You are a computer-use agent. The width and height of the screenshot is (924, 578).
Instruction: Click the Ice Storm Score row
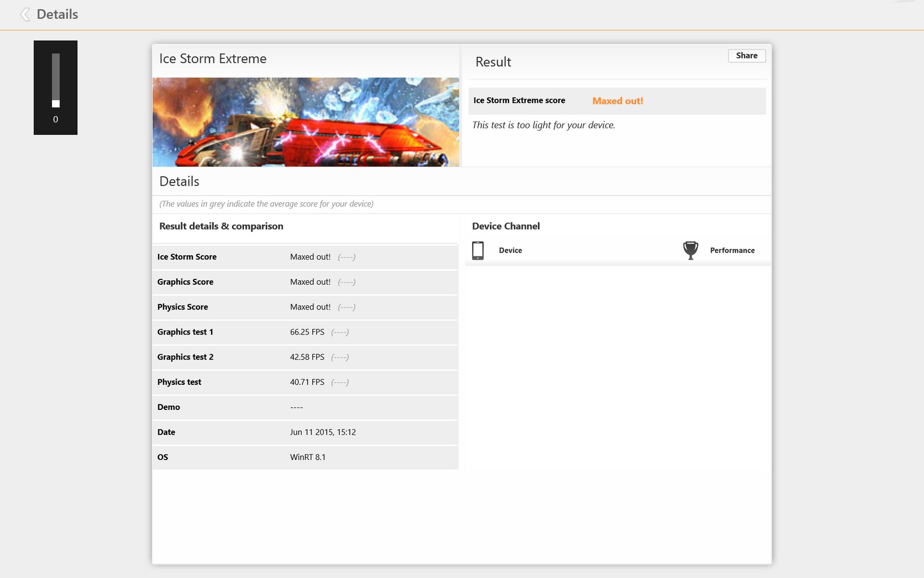[305, 257]
